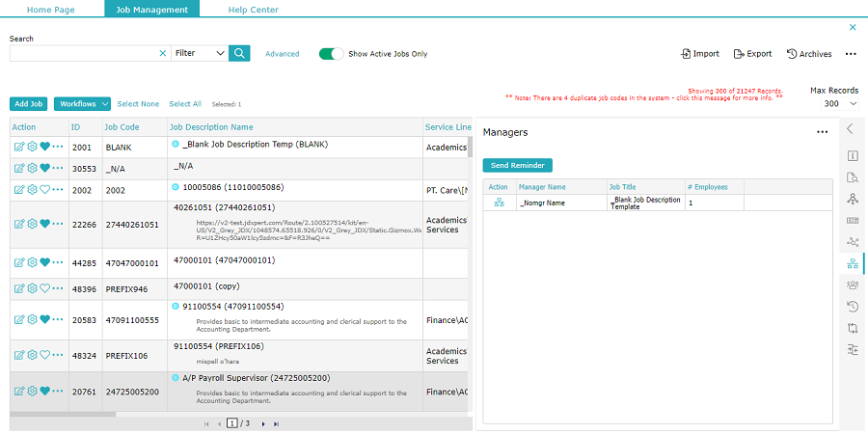This screenshot has width=868, height=434.
Task: Edit job 2001 using pencil icon
Action: (x=18, y=148)
